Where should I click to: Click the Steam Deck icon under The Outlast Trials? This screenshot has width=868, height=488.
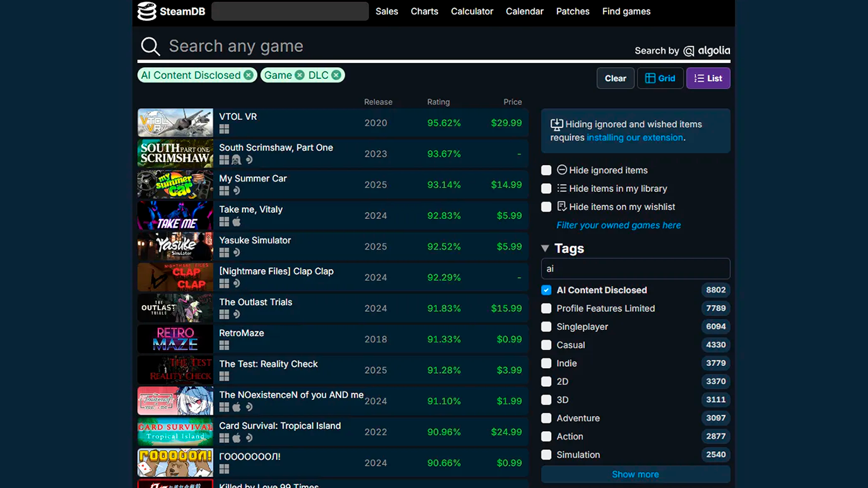point(236,314)
